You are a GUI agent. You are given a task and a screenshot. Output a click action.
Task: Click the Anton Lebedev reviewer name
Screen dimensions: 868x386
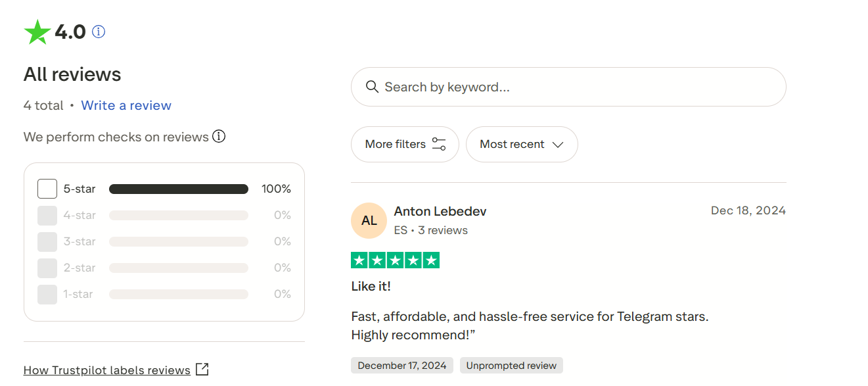[x=440, y=211]
